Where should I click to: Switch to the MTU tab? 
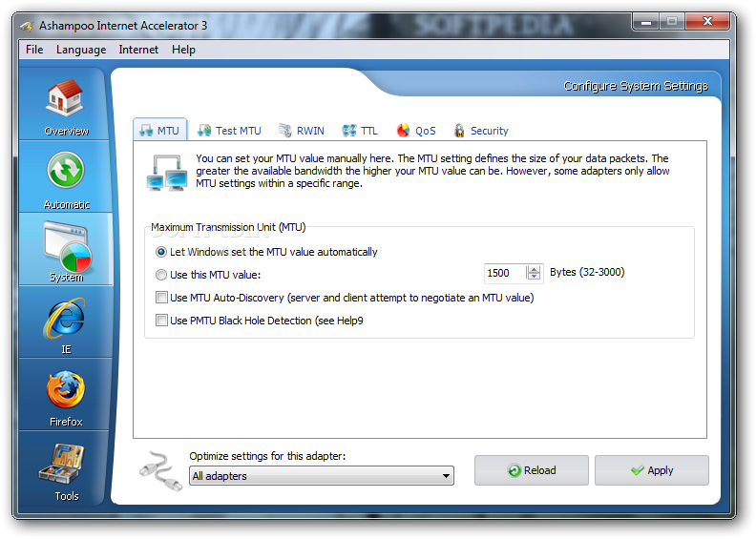tap(159, 130)
